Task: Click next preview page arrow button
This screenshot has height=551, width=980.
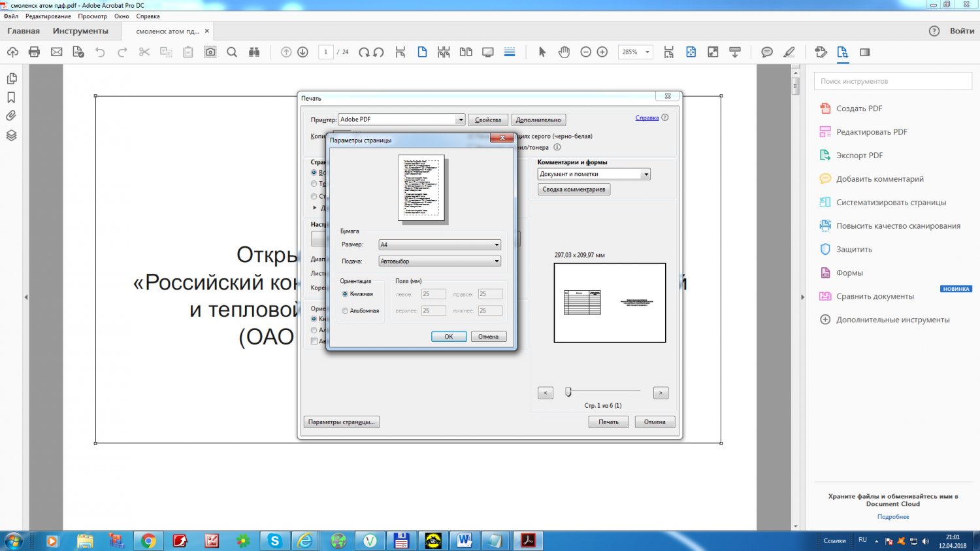Action: click(x=661, y=393)
